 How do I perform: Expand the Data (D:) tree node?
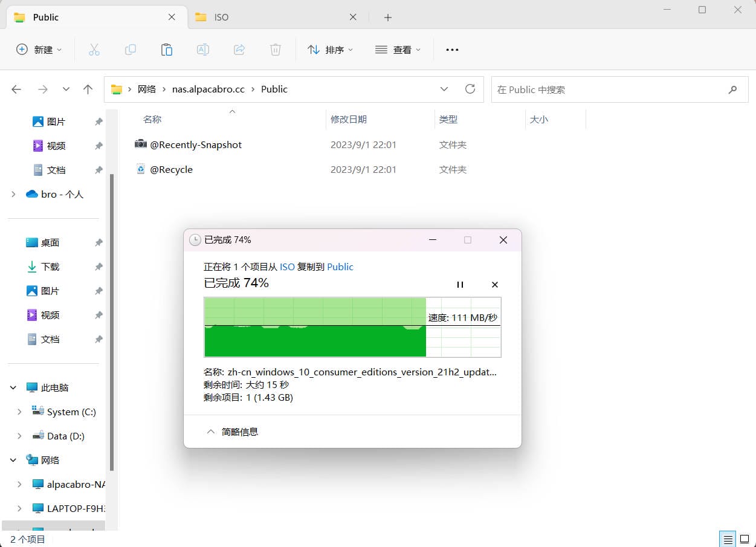19,436
